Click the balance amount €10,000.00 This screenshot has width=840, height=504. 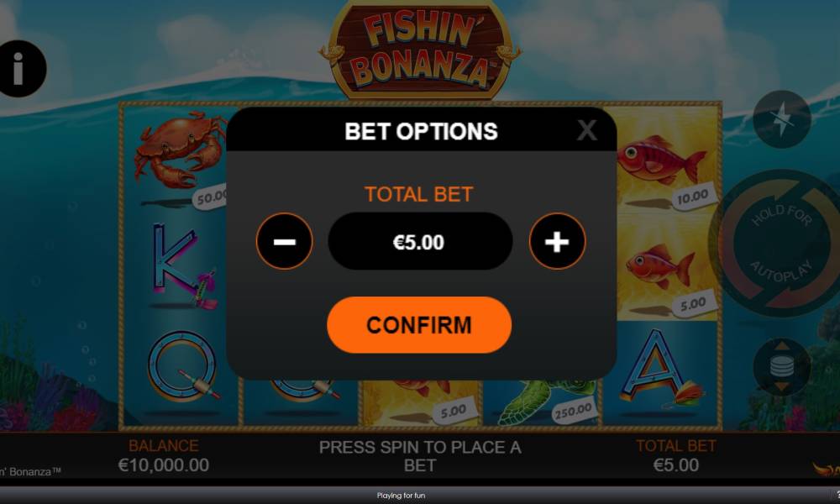tap(164, 465)
